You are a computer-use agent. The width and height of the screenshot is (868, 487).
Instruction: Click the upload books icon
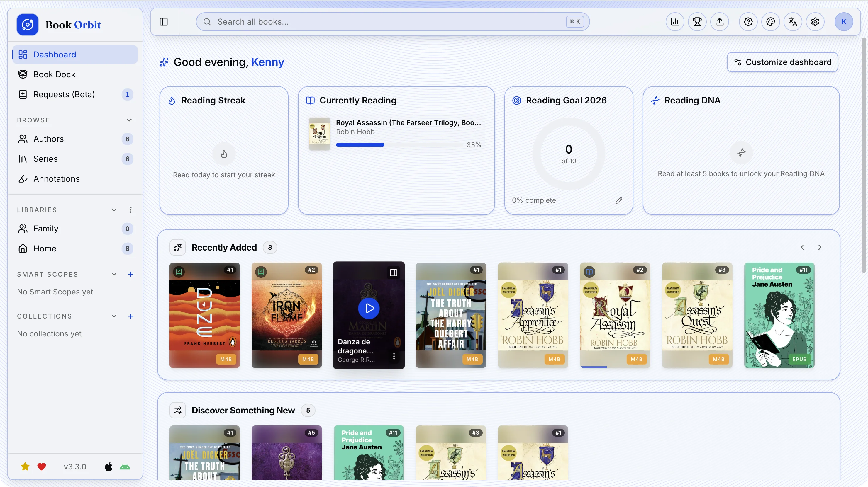pos(719,22)
